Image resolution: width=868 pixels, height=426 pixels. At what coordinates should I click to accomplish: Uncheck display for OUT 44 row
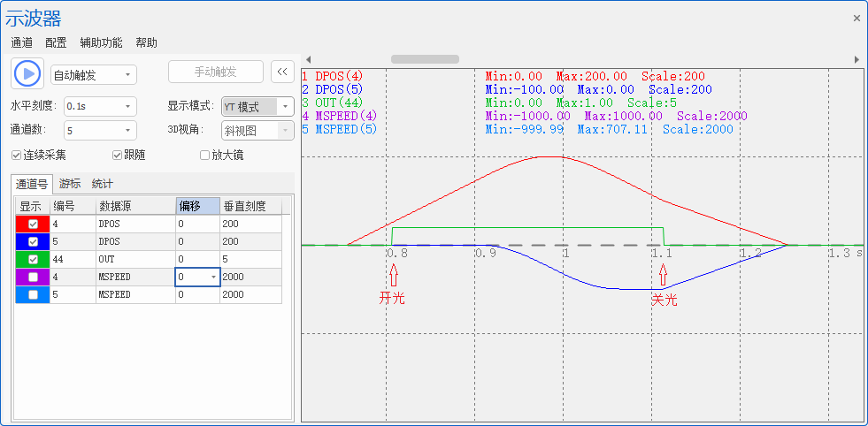tap(34, 260)
